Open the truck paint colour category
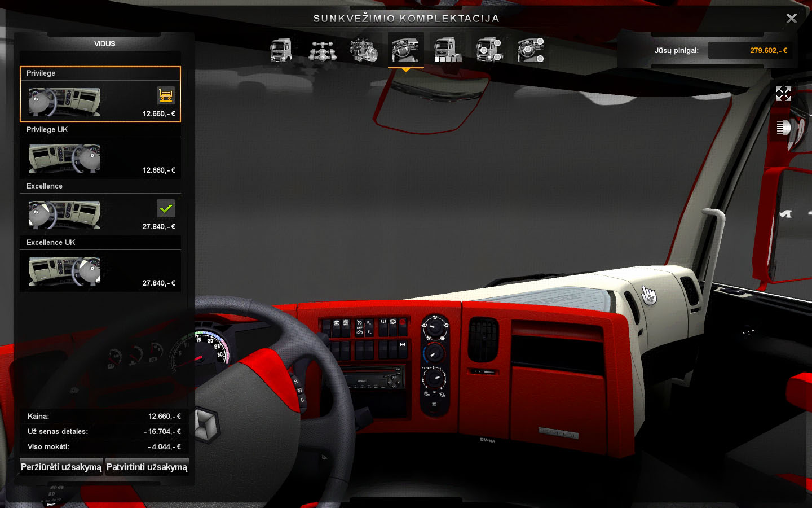Screen dimensions: 812x508 point(447,50)
